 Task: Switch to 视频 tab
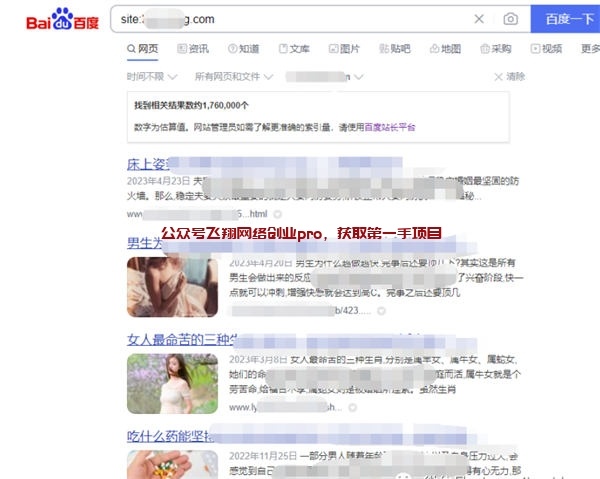pos(546,49)
